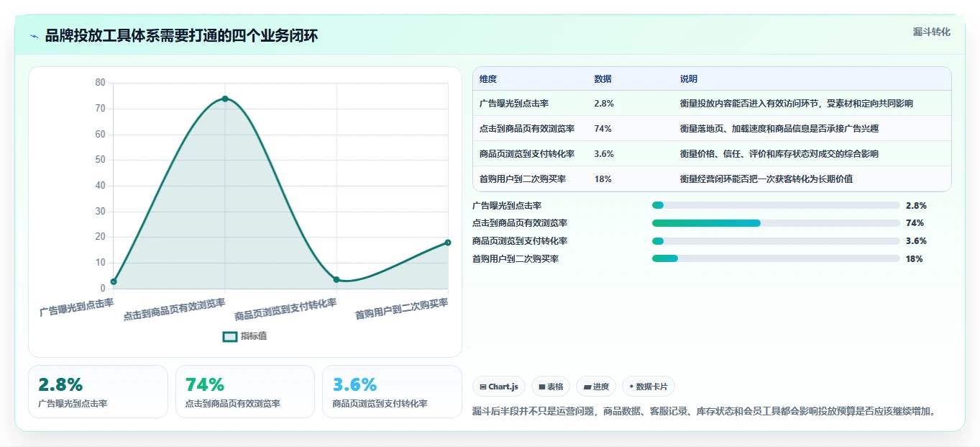
Task: Click the chart point for 点击到商品页有效浏览率
Action: click(x=225, y=99)
